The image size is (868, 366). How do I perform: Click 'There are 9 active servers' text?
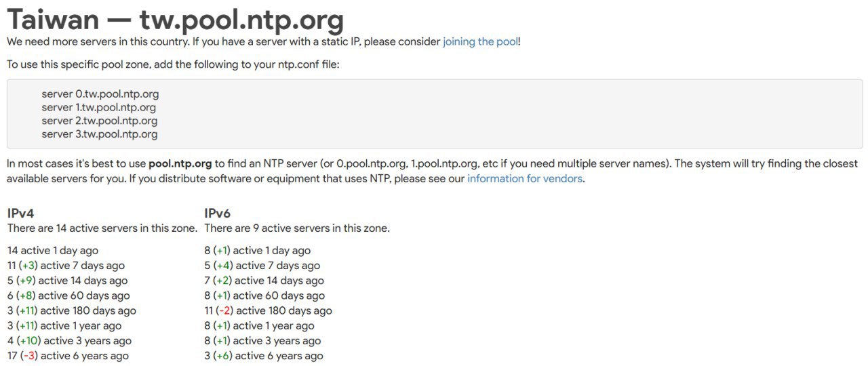(297, 228)
